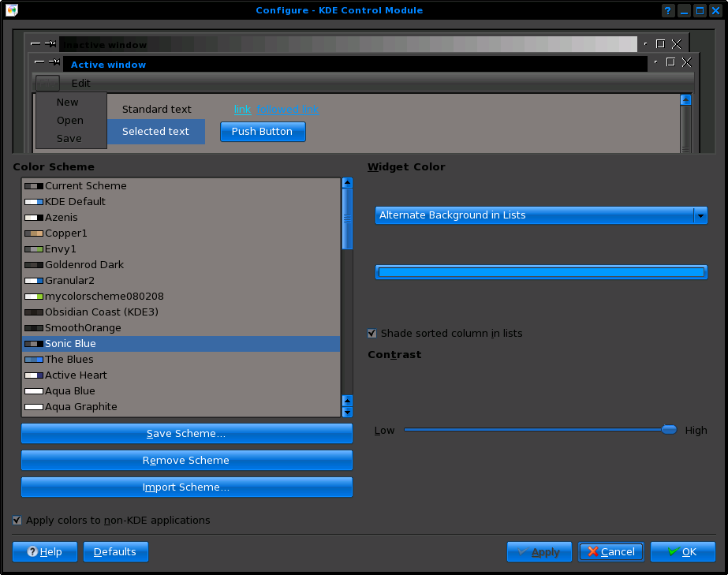The height and width of the screenshot is (575, 728).
Task: Click the color preview swatch beside Copper1
Action: click(34, 233)
